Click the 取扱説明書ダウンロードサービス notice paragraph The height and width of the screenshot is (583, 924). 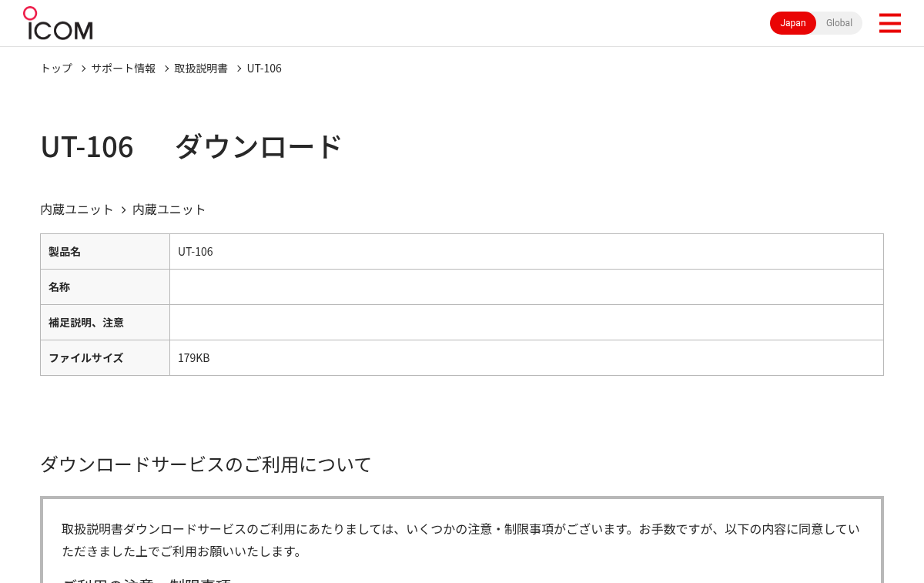(460, 540)
